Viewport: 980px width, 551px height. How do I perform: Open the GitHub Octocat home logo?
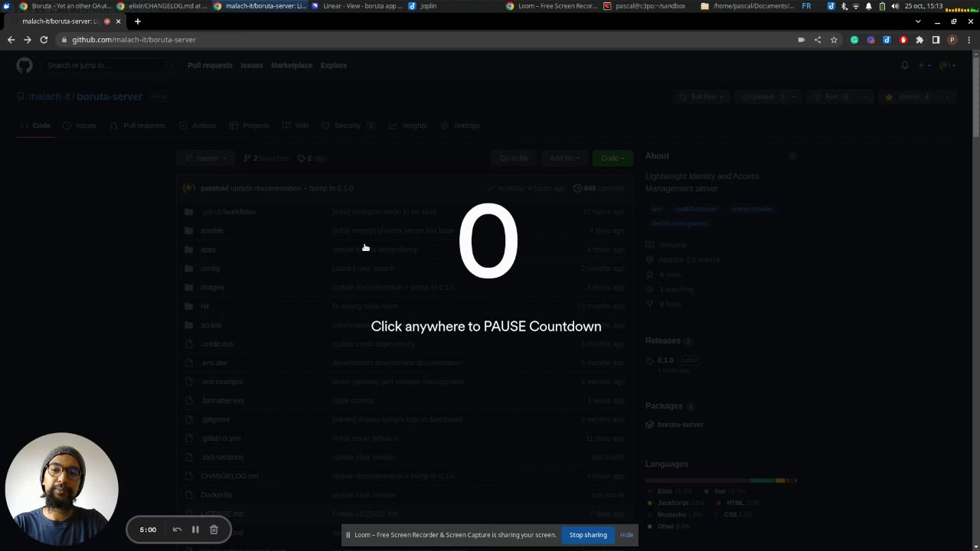24,65
